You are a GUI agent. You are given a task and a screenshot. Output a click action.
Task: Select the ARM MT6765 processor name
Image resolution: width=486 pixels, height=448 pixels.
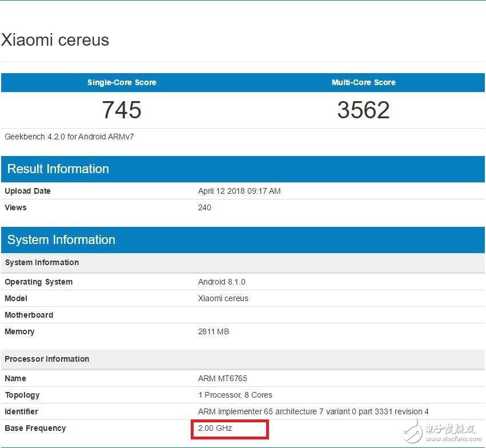click(x=223, y=378)
